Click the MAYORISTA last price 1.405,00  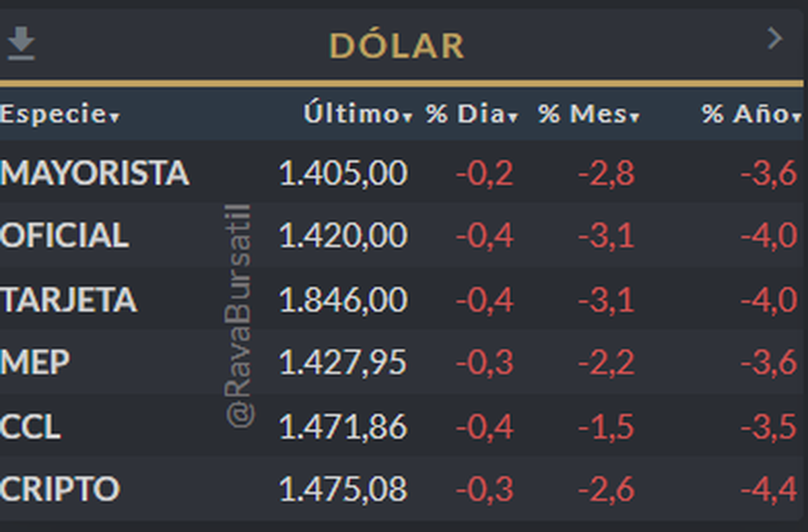343,173
